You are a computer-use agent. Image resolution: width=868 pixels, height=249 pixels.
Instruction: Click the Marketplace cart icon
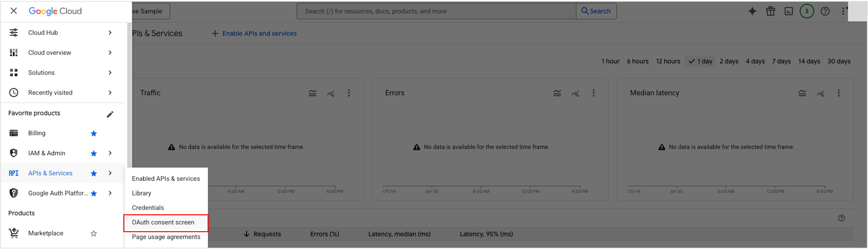coord(14,233)
